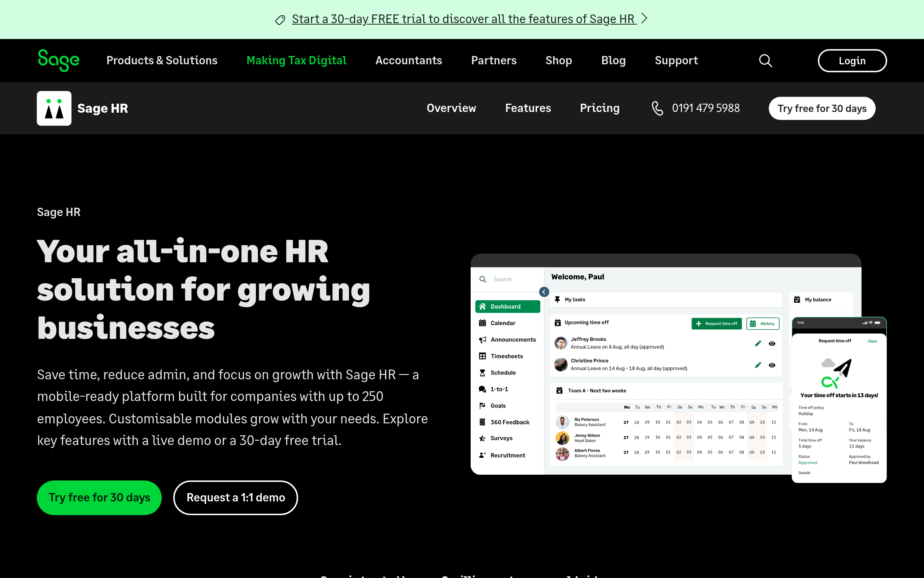
Task: Click the dashboard search magnifier icon
Action: (x=483, y=279)
